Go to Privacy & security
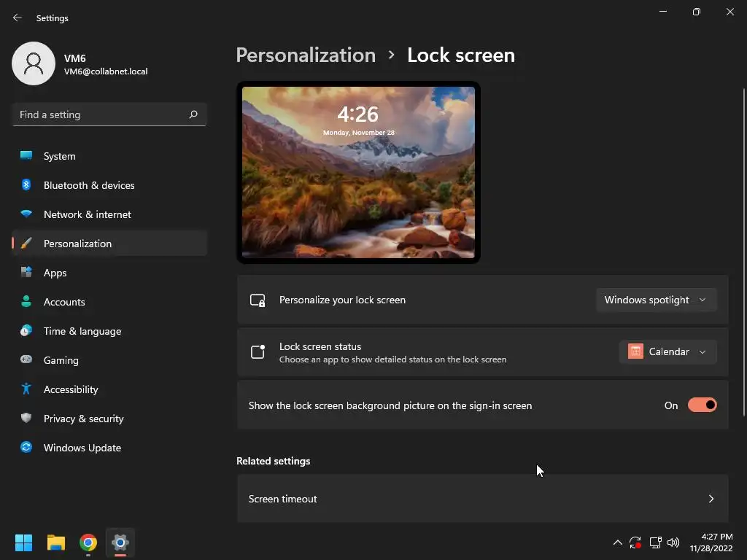 click(109, 418)
